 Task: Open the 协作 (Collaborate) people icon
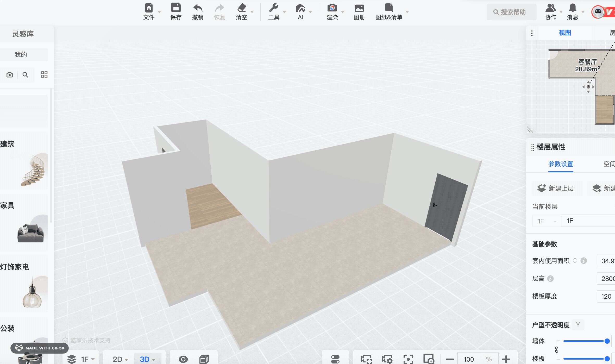[551, 8]
